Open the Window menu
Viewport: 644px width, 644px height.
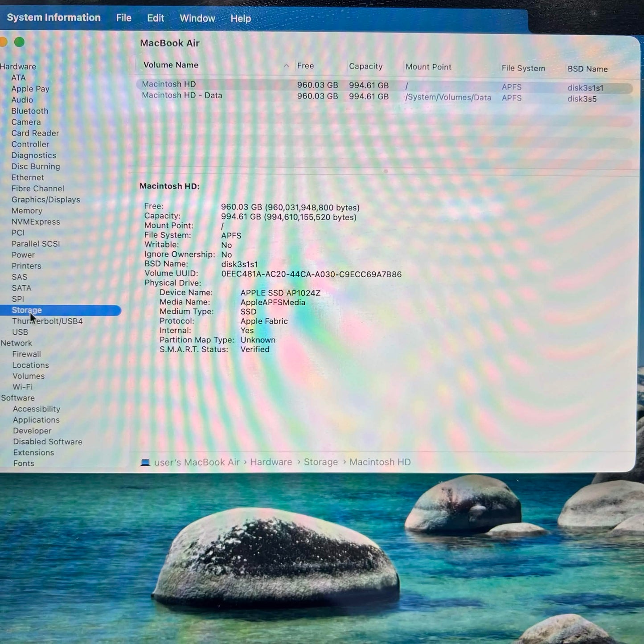[x=197, y=18]
